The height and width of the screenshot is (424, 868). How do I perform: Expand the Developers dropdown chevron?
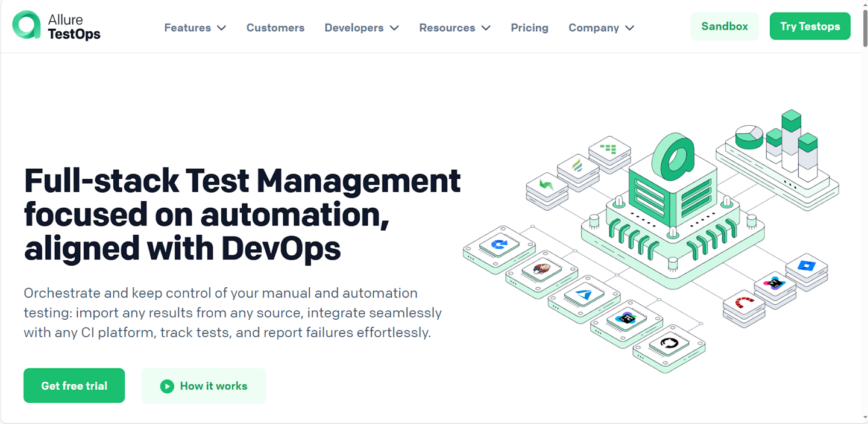click(394, 28)
